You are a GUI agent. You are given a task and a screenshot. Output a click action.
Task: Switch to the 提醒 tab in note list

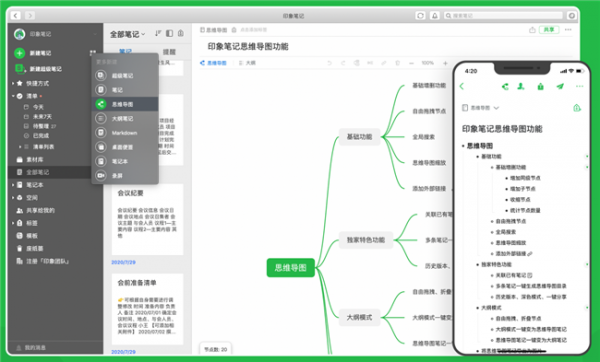(169, 52)
